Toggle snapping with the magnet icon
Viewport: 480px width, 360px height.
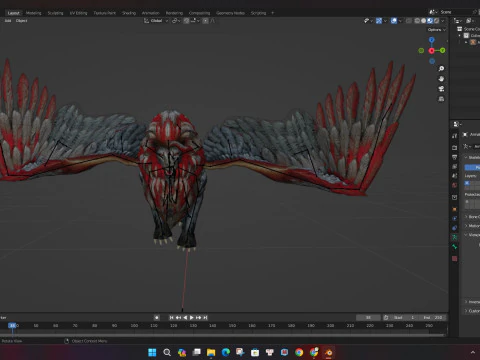coord(186,21)
